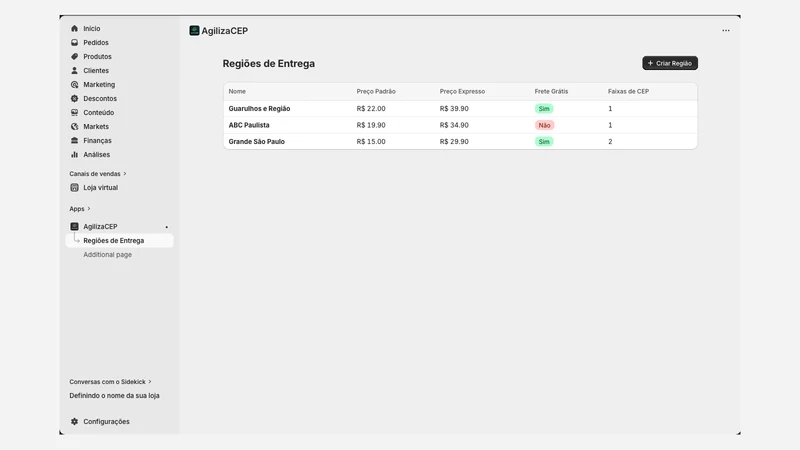Screen dimensions: 800x450
Task: Click the R$ 39.90 express price
Action: coord(454,109)
